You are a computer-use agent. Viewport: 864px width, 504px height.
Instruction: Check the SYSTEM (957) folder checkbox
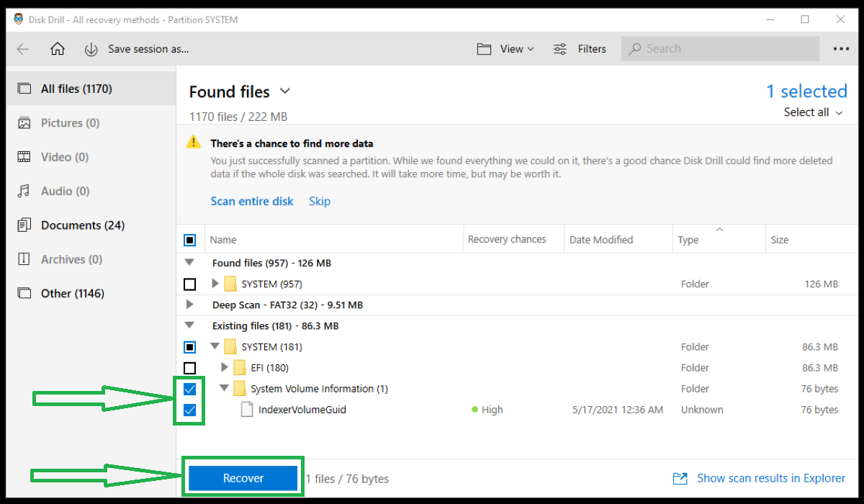point(190,284)
